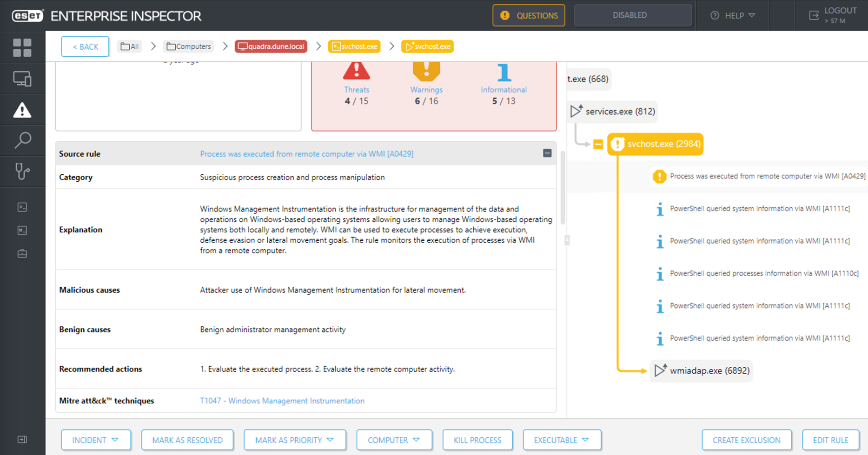The height and width of the screenshot is (455, 868).
Task: Open the MARK AS PRIORITY dropdown
Action: click(x=295, y=440)
